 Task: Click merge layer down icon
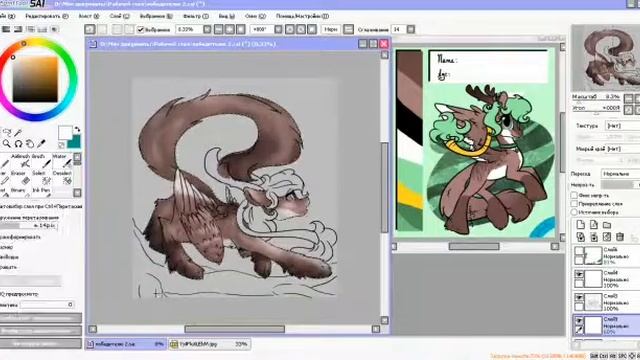point(593,237)
